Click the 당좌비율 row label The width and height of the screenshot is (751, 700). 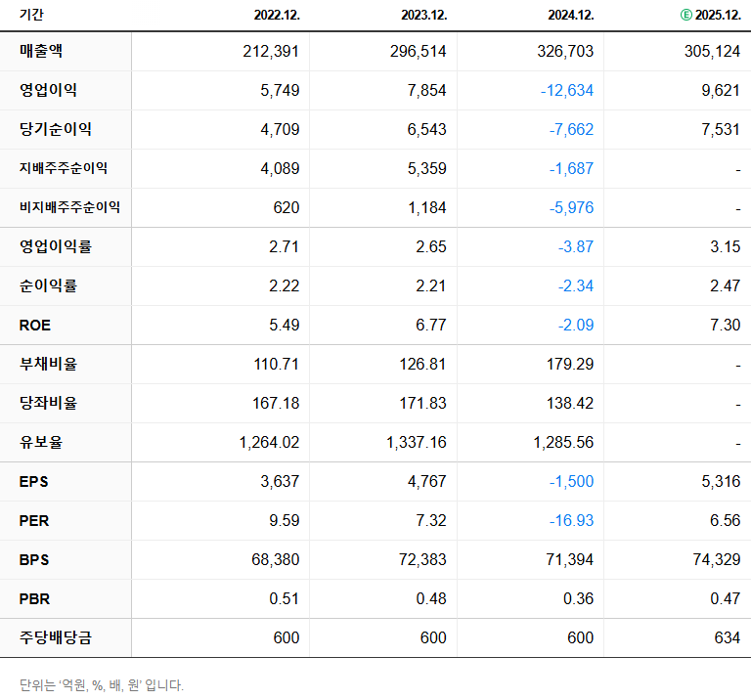click(x=48, y=403)
